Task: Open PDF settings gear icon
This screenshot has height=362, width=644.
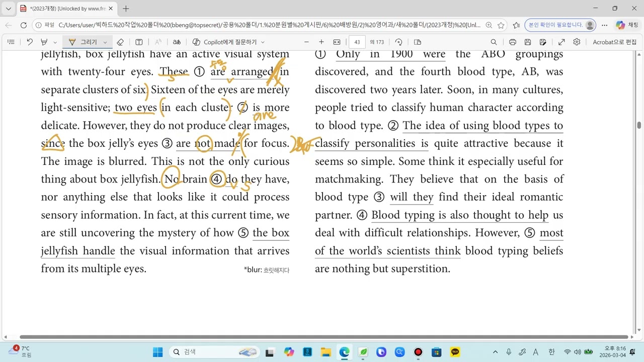Action: (577, 42)
